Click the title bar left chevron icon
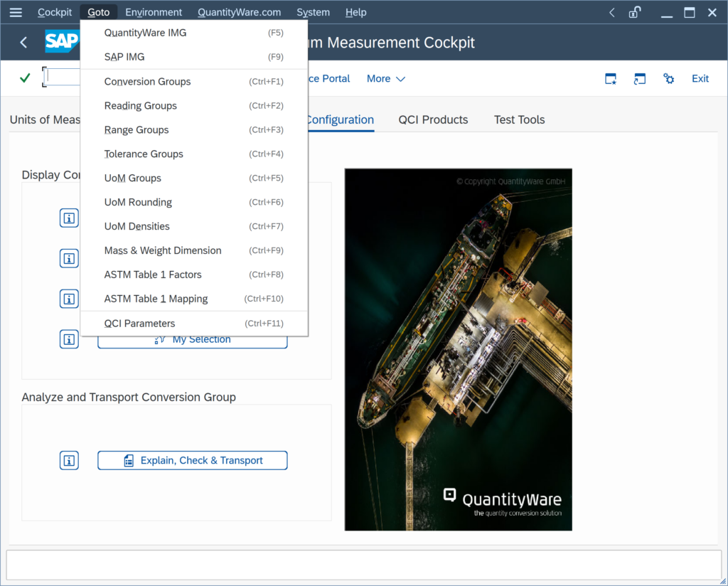The image size is (728, 586). point(612,13)
